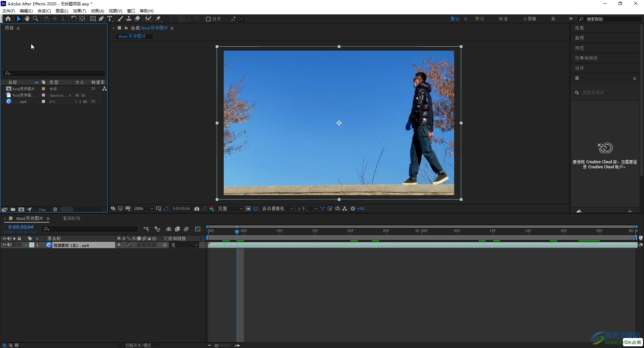Click the Interpret Footage icon in Project panel
Image resolution: width=644 pixels, height=348 pixels.
(x=4, y=210)
